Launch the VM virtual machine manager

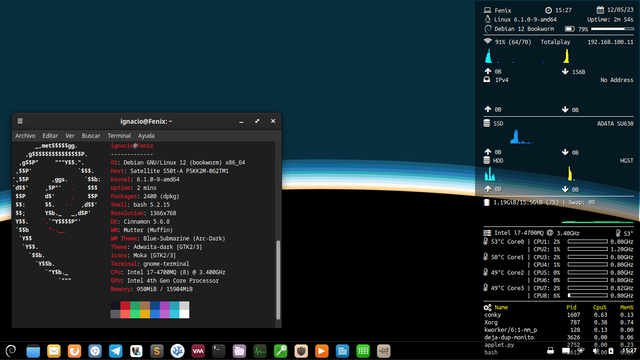pos(198,351)
